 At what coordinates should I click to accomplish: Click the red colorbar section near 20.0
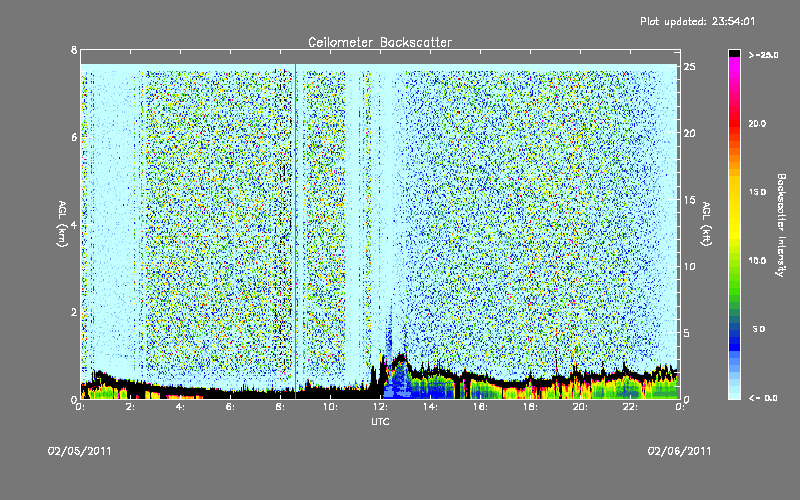734,124
